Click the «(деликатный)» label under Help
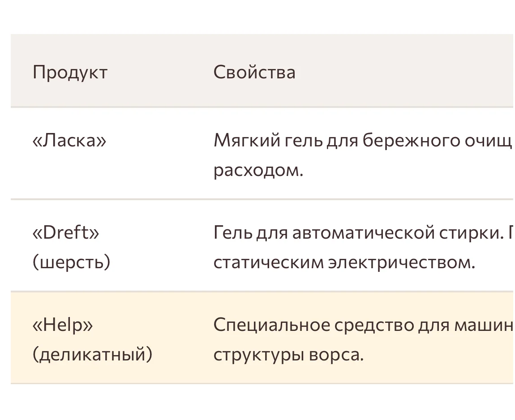Image resolution: width=515 pixels, height=420 pixels. 92,355
